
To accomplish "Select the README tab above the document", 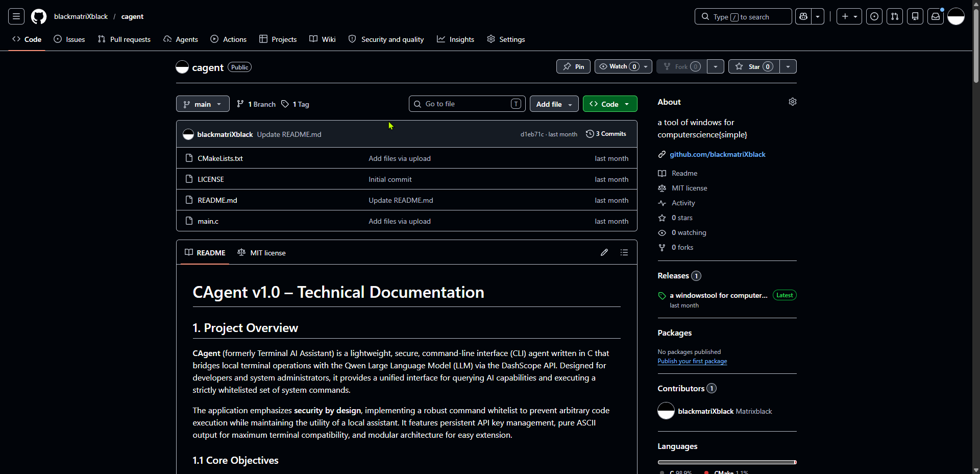I will click(205, 252).
